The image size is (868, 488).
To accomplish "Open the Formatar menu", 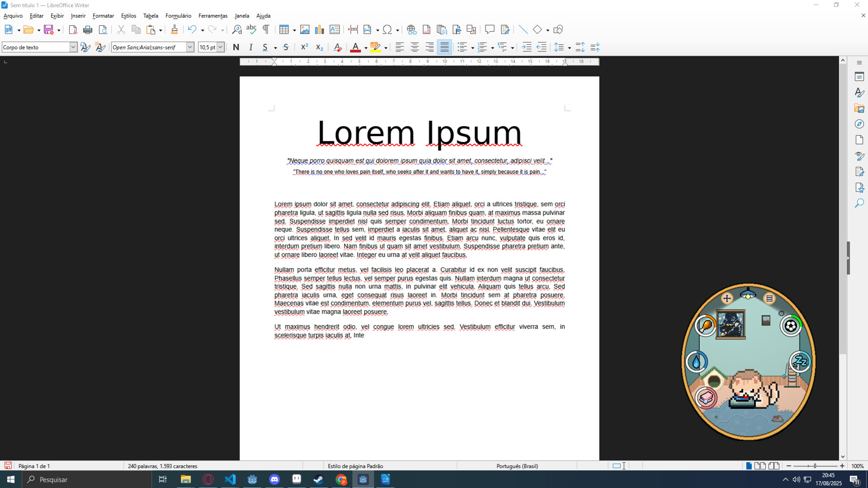I will coord(103,16).
